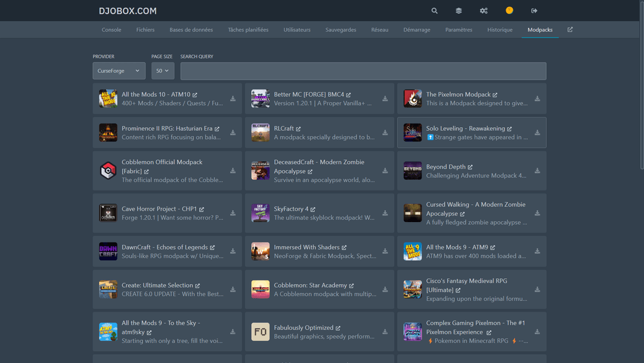The image size is (644, 363).
Task: Download the RLCraft modpack
Action: (385, 133)
